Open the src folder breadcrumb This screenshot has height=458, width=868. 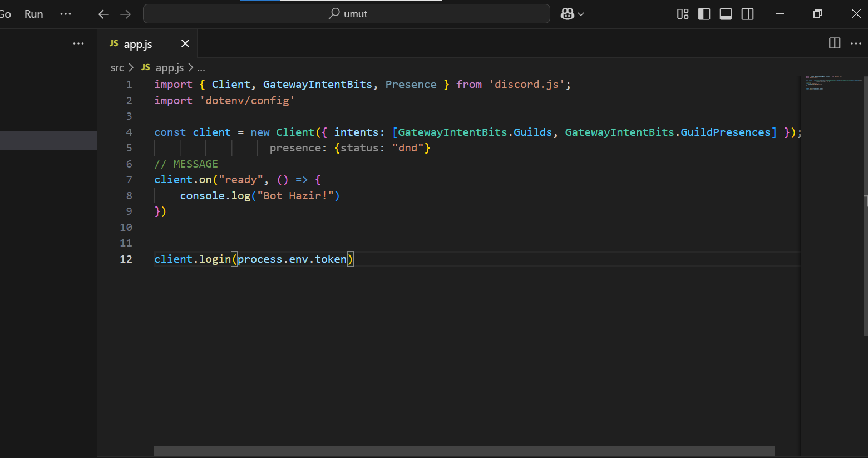tap(117, 67)
